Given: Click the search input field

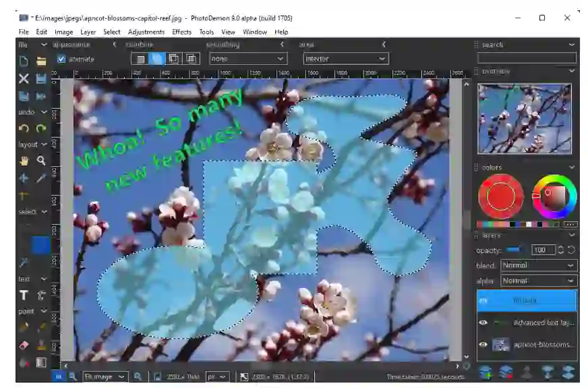Looking at the screenshot, I should (x=527, y=57).
